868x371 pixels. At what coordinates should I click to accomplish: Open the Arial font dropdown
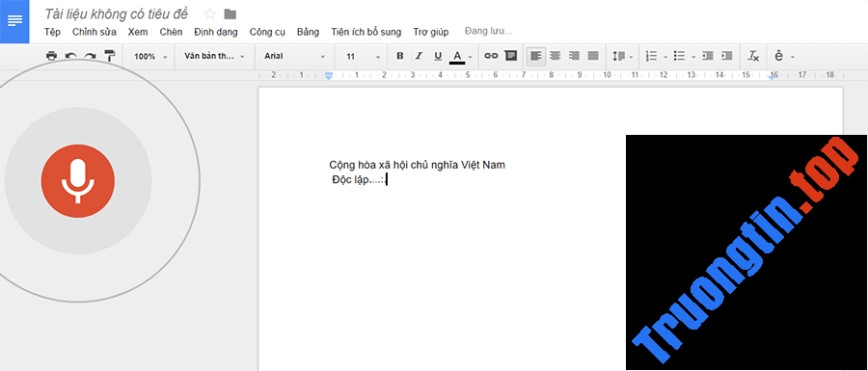295,57
